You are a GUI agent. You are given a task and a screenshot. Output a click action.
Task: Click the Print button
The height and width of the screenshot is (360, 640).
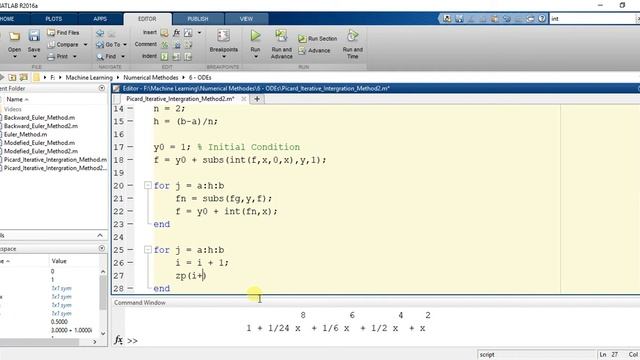click(58, 56)
